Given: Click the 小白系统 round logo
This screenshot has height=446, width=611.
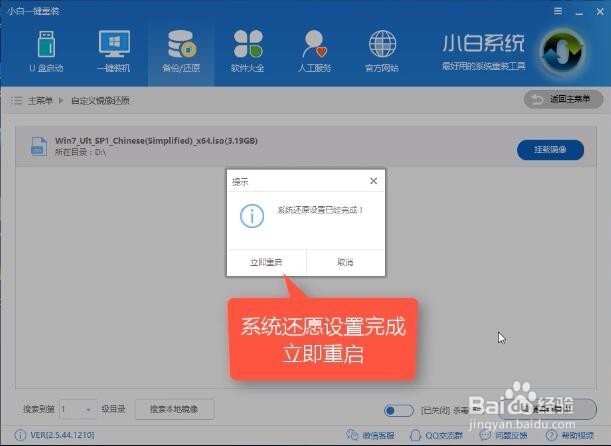Looking at the screenshot, I should (x=563, y=51).
